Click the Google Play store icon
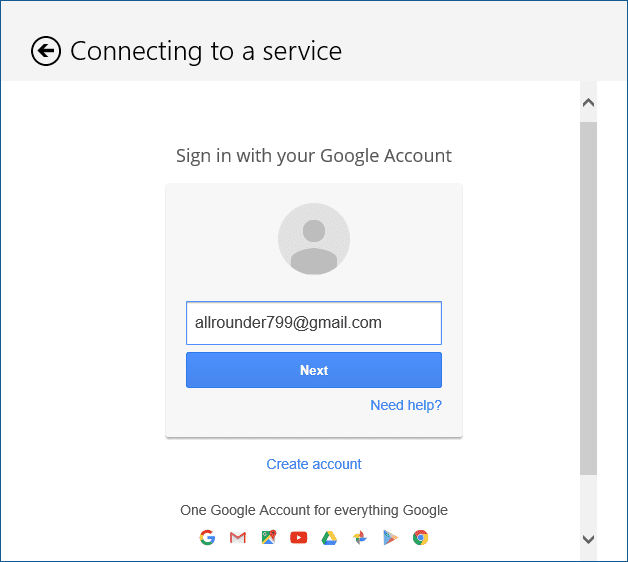Image resolution: width=628 pixels, height=562 pixels. pyautogui.click(x=390, y=538)
